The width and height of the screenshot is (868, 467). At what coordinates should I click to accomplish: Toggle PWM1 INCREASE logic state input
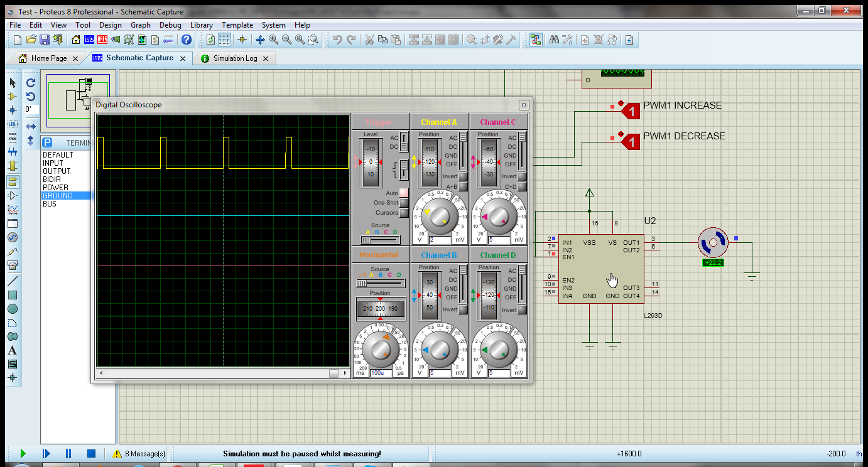pos(632,112)
